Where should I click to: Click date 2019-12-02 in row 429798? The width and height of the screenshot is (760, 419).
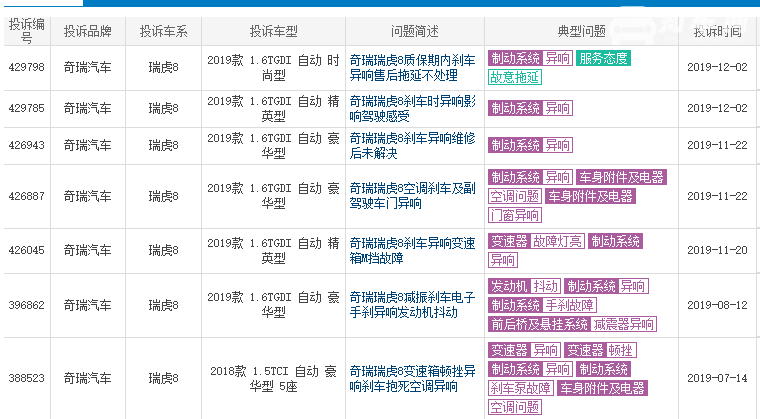717,67
